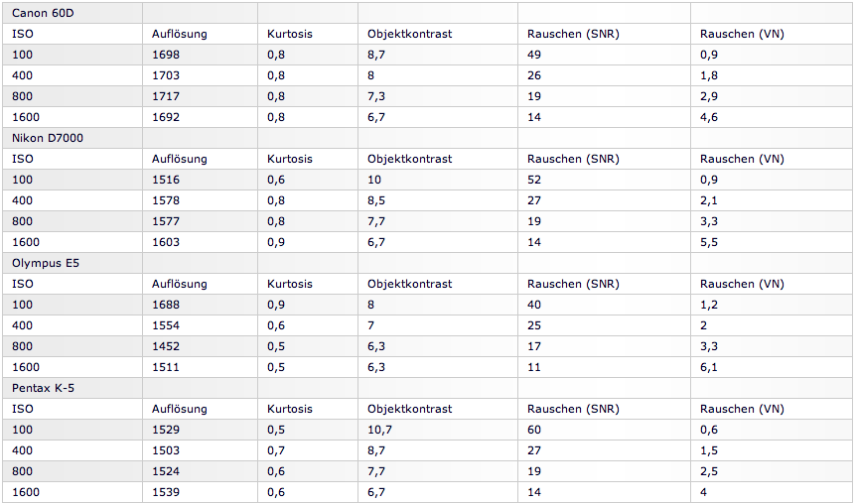Select the Nikon D7000 section header cell
This screenshot has height=504, width=856.
coord(47,138)
